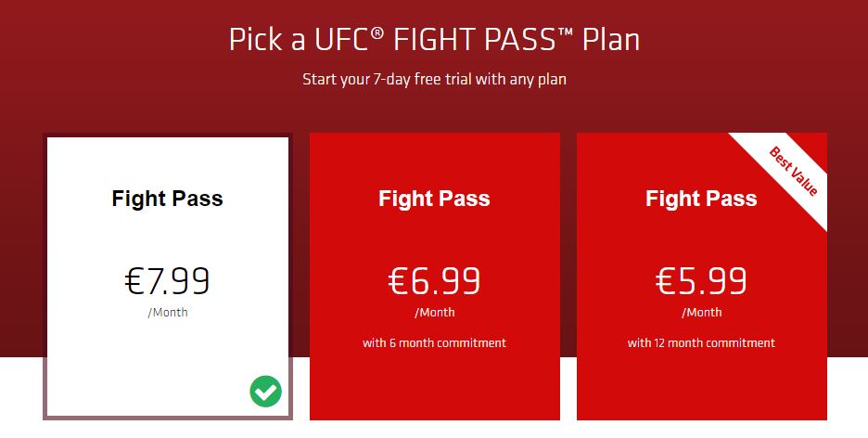Click the 7-day free trial subtitle
The width and height of the screenshot is (868, 438).
pos(435,79)
